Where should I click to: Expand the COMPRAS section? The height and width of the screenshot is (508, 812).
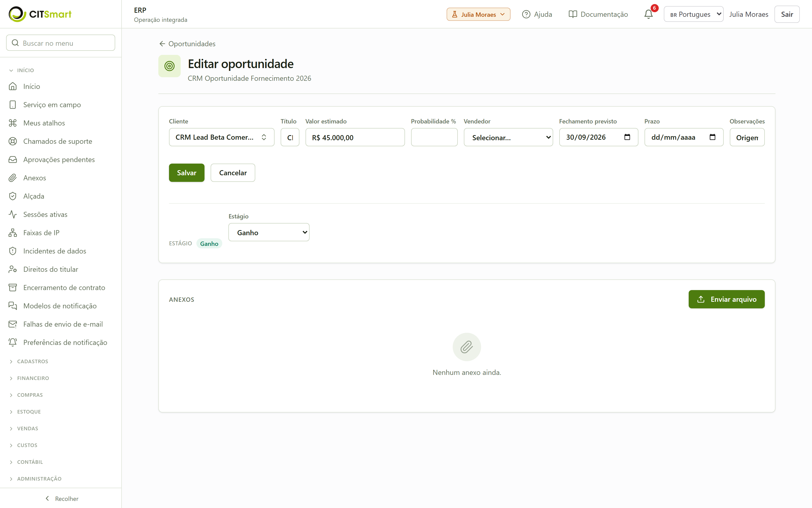point(26,395)
